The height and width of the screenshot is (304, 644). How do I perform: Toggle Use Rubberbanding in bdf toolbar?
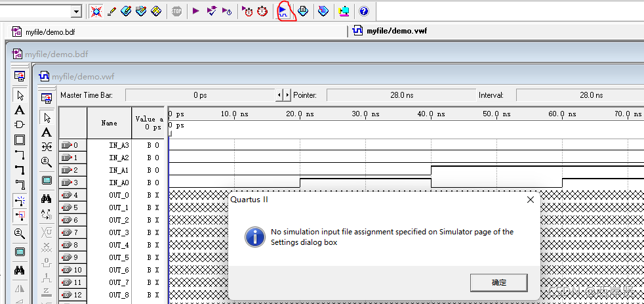20,200
